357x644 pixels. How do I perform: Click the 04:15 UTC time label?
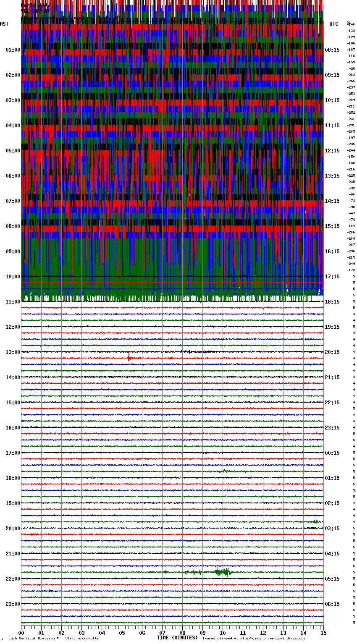(332, 554)
